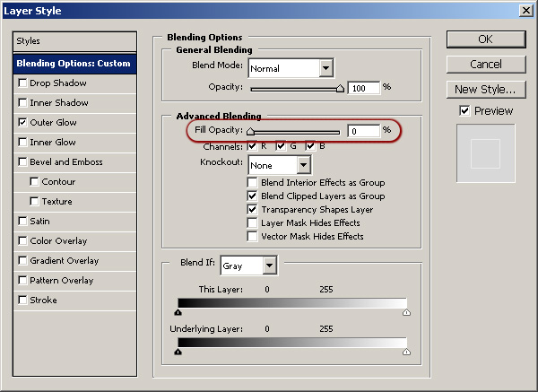
Task: Select the Styles list header
Action: tap(74, 41)
